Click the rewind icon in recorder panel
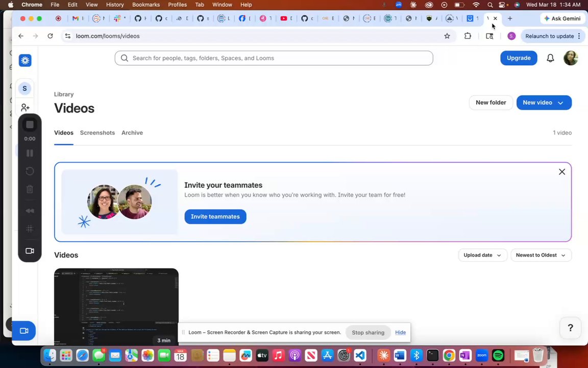The width and height of the screenshot is (588, 368). point(30,211)
